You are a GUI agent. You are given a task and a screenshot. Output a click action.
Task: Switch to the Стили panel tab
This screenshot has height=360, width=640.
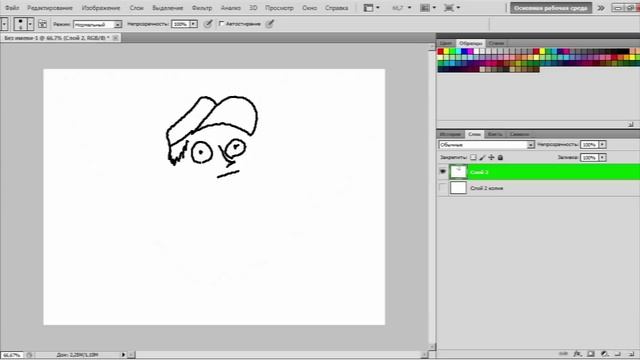coord(496,43)
